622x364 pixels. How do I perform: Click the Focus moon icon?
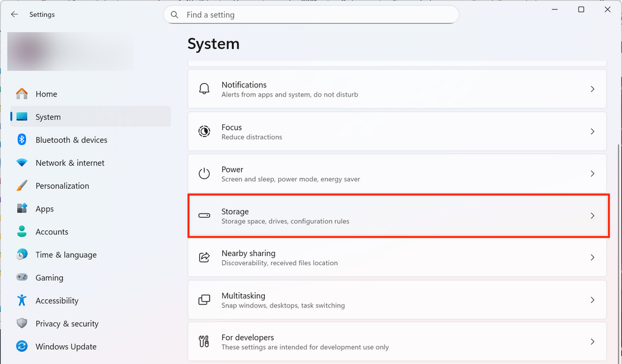tap(205, 131)
